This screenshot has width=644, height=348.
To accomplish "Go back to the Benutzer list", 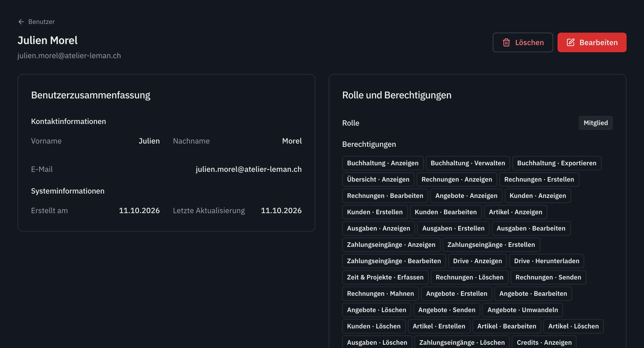I will 36,22.
